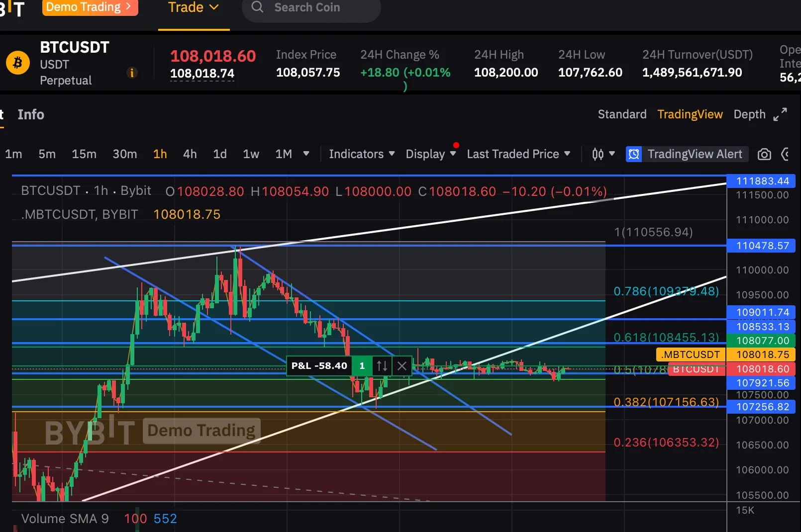801x532 pixels.
Task: Select the 0.382 Fibonacci level label
Action: pyautogui.click(x=666, y=402)
